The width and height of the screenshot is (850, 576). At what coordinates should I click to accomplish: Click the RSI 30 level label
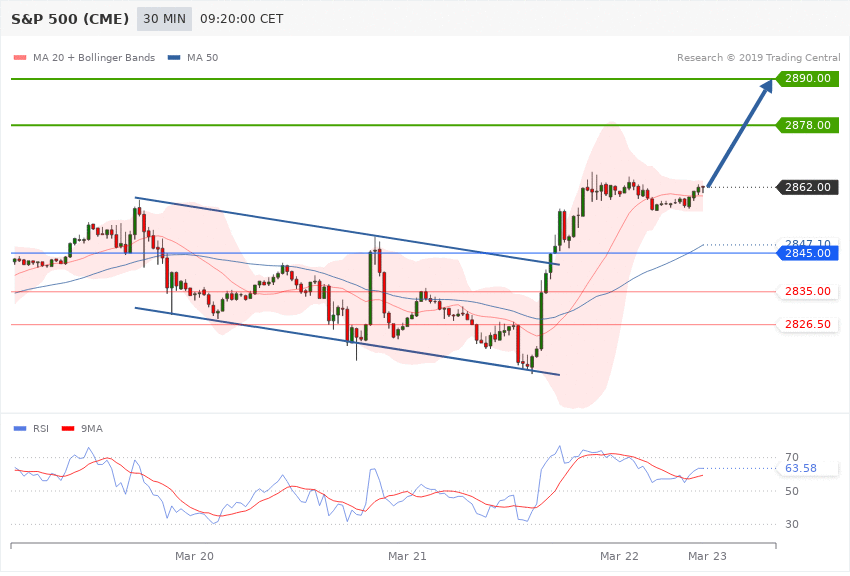[x=791, y=525]
